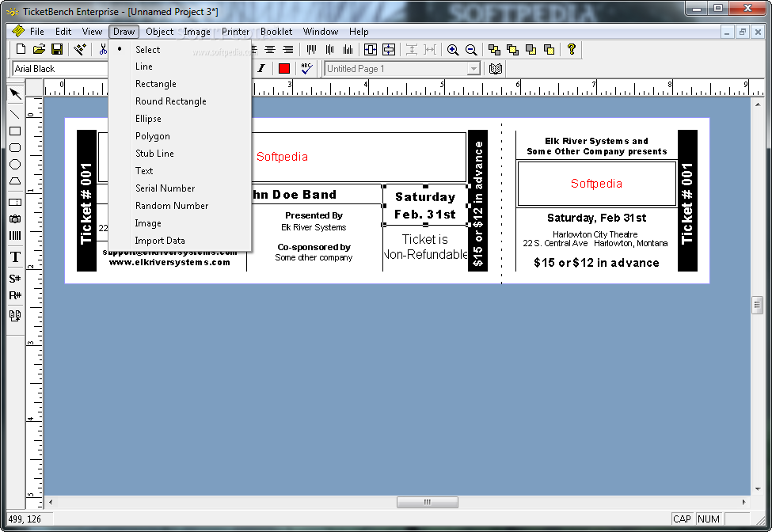772x532 pixels.
Task: Center-align text using the toolbar icon
Action: pyautogui.click(x=270, y=49)
